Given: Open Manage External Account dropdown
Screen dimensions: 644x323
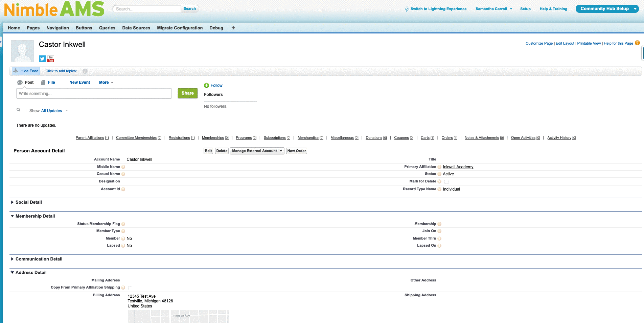Looking at the screenshot, I should [x=257, y=151].
